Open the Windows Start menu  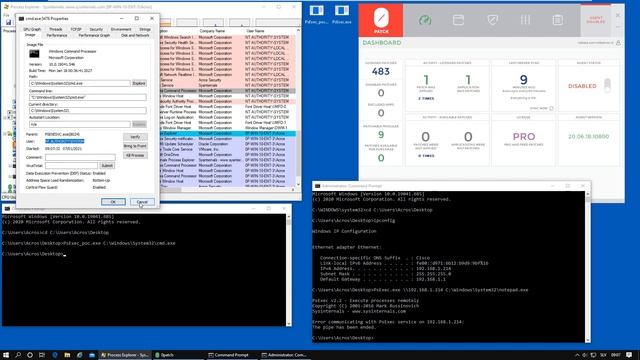click(x=6, y=355)
